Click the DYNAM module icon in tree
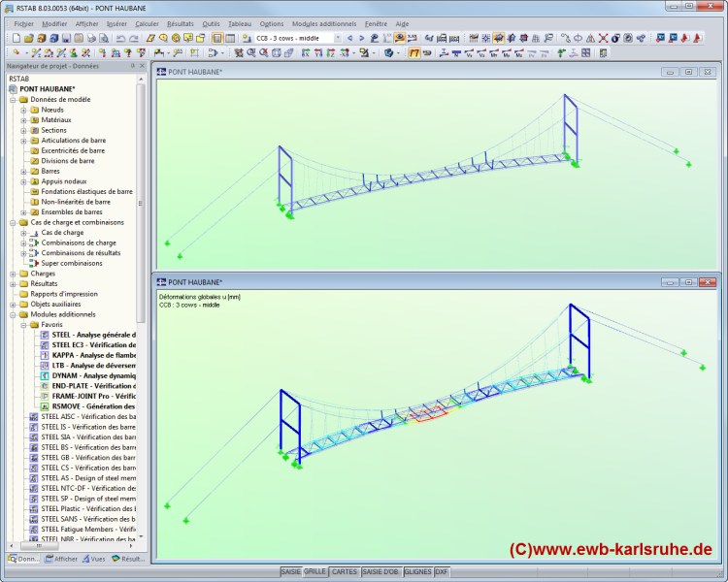This screenshot has height=582, width=728. click(x=45, y=376)
